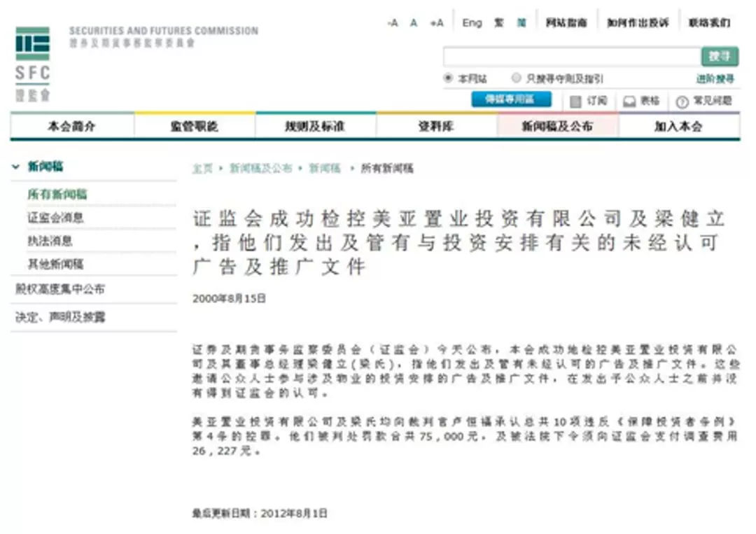This screenshot has width=756, height=534.
Task: Switch to Traditional Chinese 繁
Action: [499, 22]
